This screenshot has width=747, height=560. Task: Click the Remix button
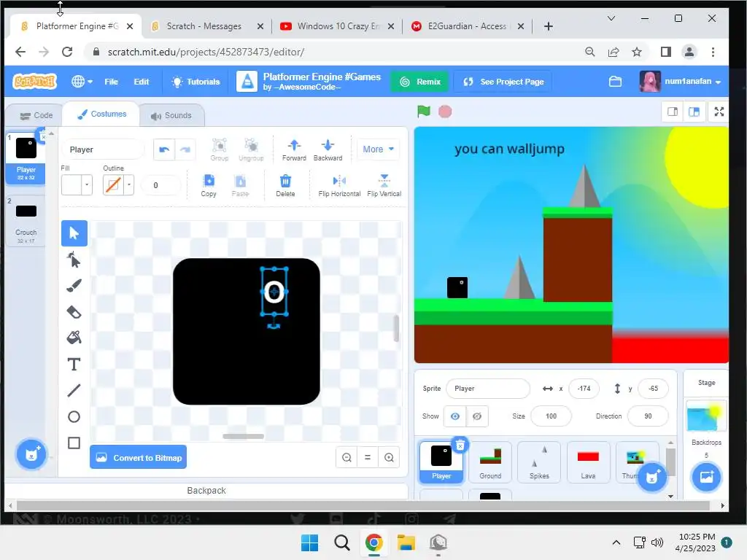pos(420,82)
